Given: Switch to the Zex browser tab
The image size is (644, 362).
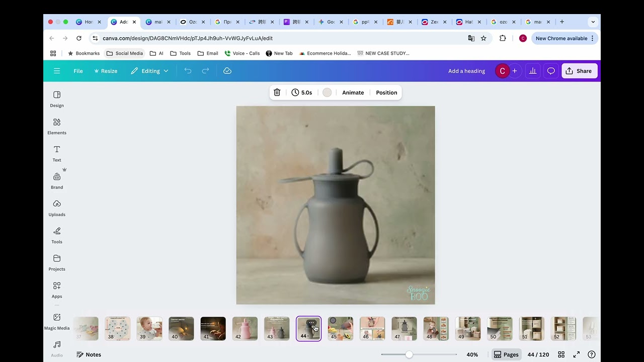Looking at the screenshot, I should coord(434,22).
